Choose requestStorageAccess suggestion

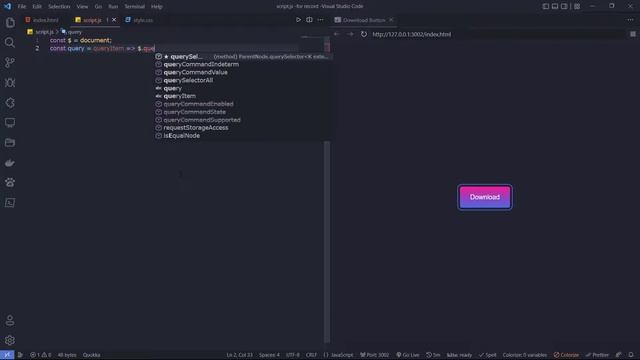243,128
